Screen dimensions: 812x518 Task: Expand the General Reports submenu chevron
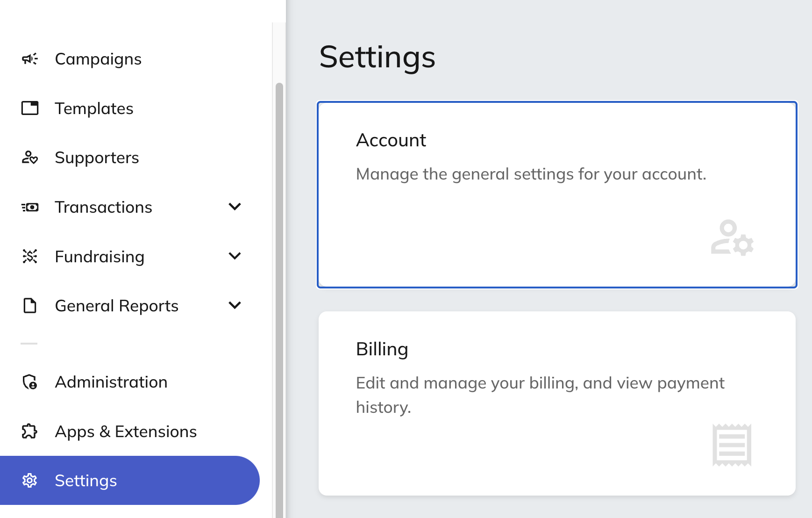coord(235,305)
